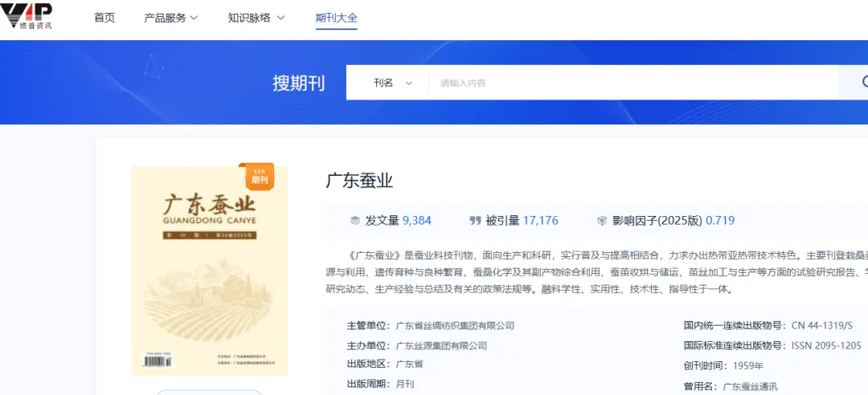Viewport: 868px width, 395px height.
Task: Click the OA 期刊 badge
Action: click(259, 176)
